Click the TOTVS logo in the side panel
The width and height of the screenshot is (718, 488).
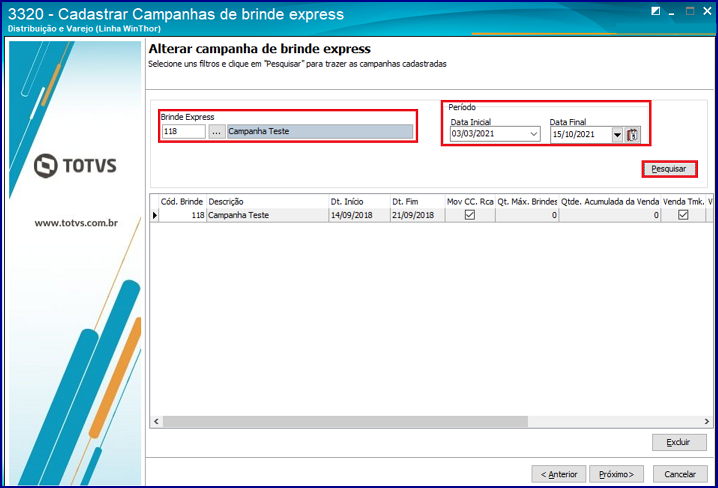[76, 165]
